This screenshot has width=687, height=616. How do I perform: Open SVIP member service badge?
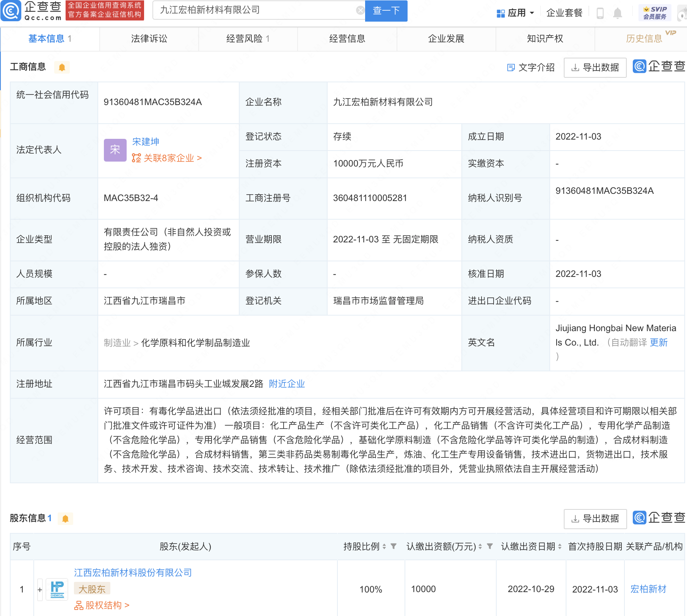(655, 13)
